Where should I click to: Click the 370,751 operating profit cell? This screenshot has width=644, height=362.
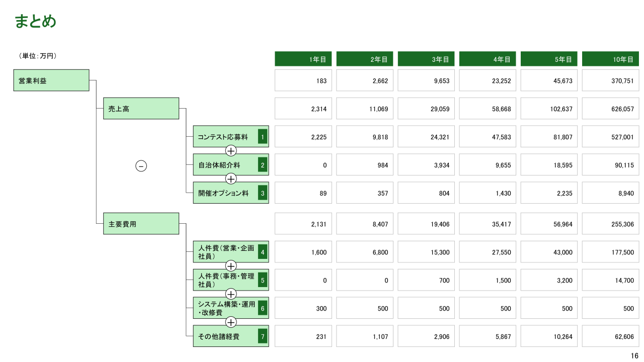[610, 80]
